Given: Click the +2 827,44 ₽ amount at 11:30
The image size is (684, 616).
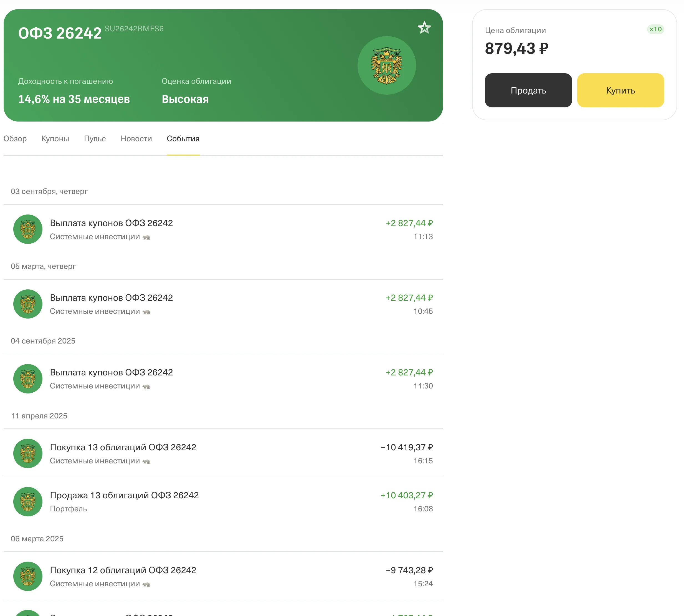Looking at the screenshot, I should coord(409,372).
